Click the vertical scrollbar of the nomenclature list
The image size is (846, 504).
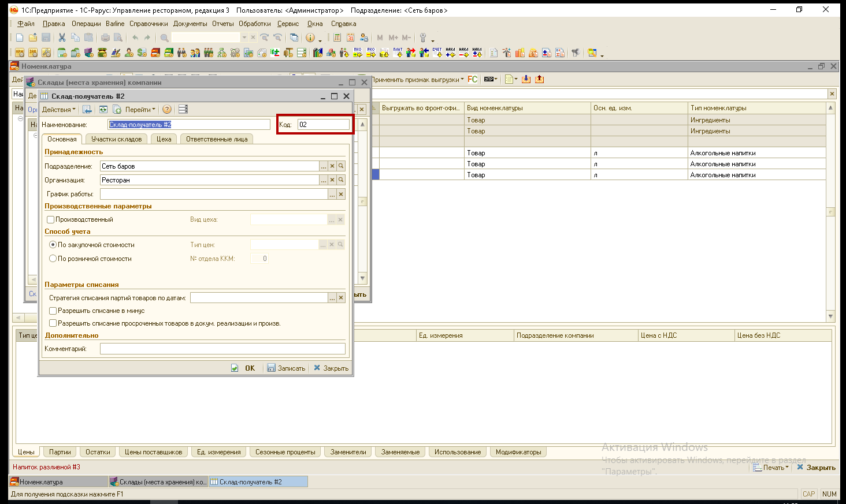click(x=831, y=212)
